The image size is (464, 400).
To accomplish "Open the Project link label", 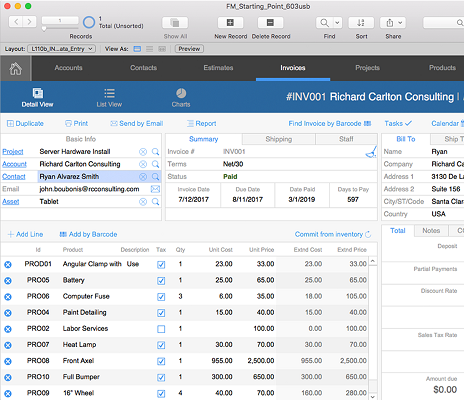I will pos(13,152).
